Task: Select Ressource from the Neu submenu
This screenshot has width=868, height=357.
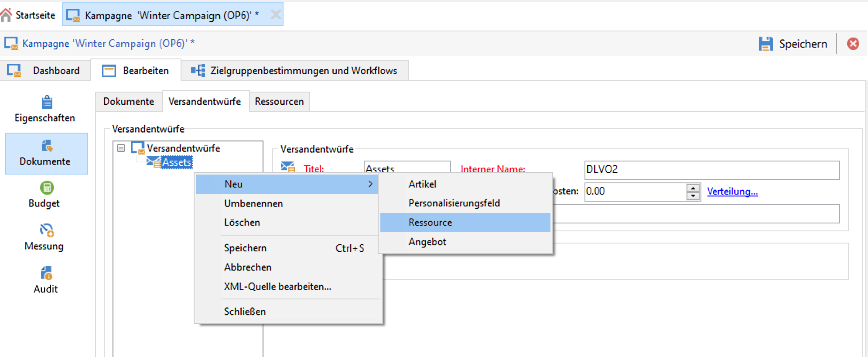Action: pos(465,222)
